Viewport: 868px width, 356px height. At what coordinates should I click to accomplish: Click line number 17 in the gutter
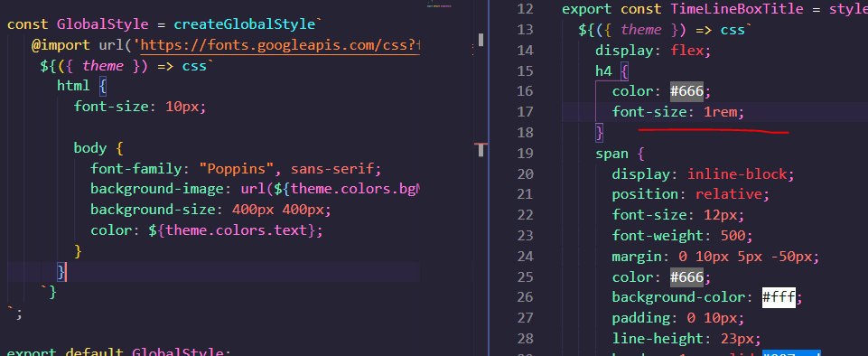[525, 112]
